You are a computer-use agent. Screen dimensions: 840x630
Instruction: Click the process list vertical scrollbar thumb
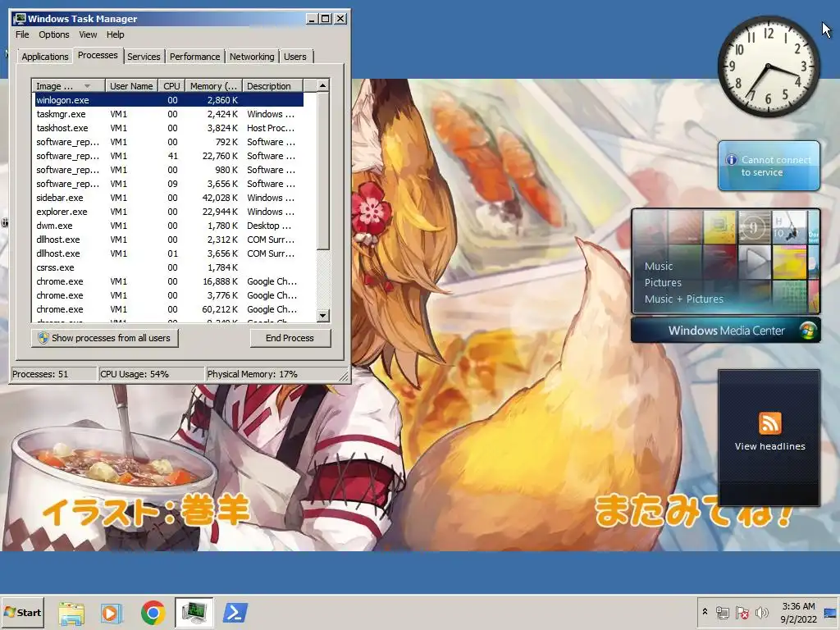coord(322,171)
